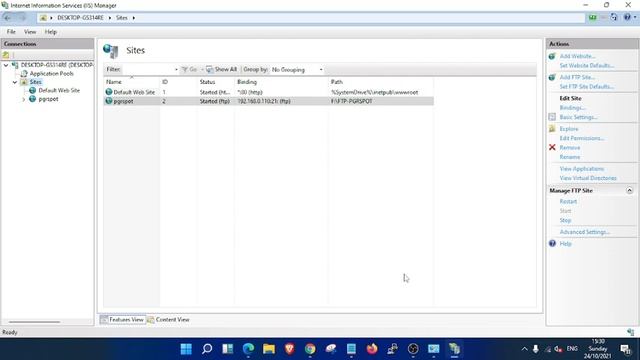The image size is (640, 360).
Task: Open Microsoft Edge from taskbar
Action: [248, 349]
